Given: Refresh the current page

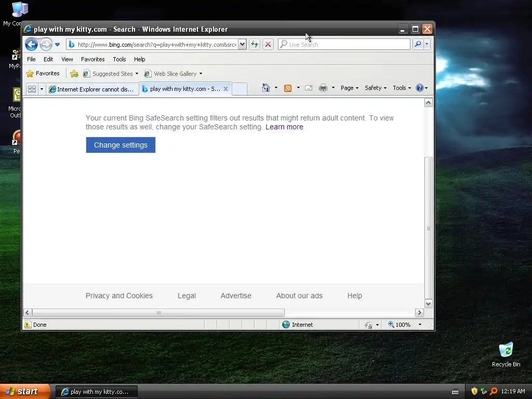Looking at the screenshot, I should click(x=255, y=45).
